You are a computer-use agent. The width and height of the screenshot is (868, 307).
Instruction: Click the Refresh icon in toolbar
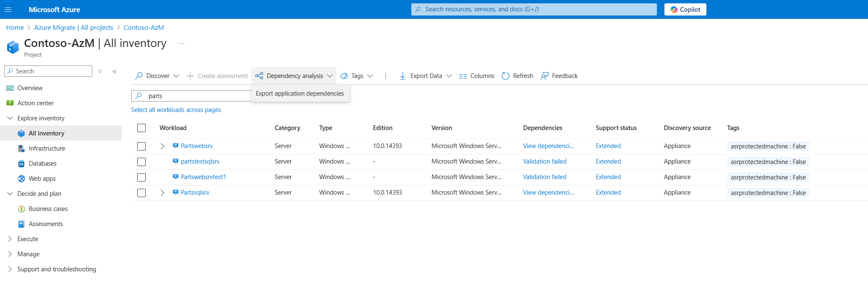[506, 76]
